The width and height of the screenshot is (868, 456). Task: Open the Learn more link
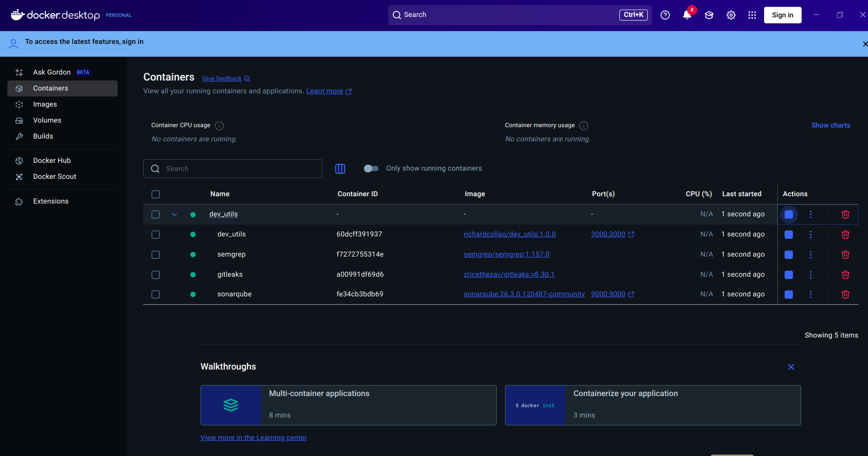coord(329,91)
